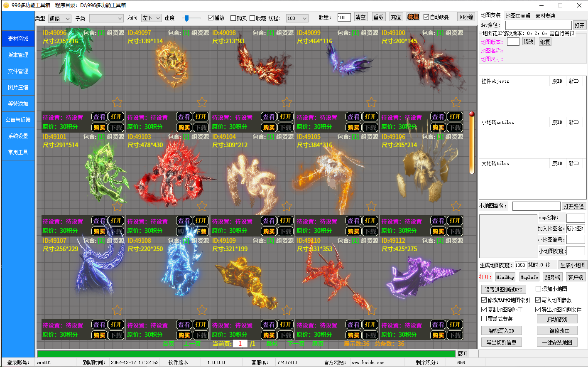
Task: Click 打开 on item ID:49097
Action: pos(201,117)
